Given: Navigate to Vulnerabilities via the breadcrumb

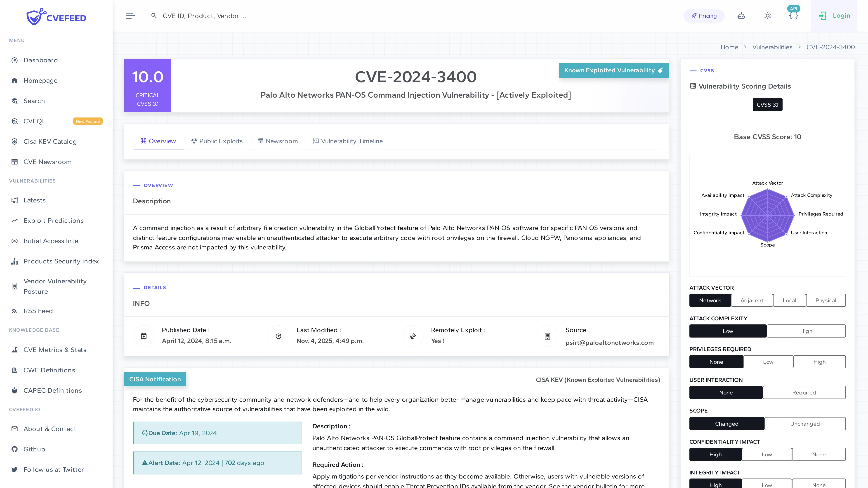Looking at the screenshot, I should pyautogui.click(x=772, y=47).
